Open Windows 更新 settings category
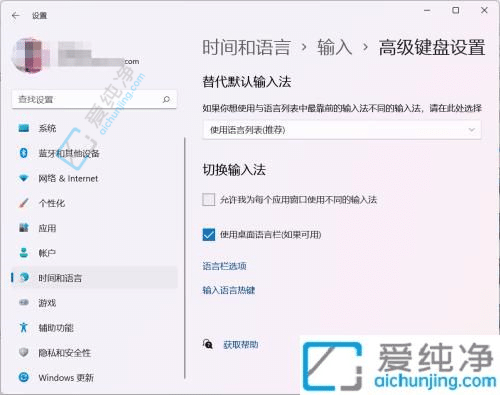500x395 pixels. click(x=94, y=377)
